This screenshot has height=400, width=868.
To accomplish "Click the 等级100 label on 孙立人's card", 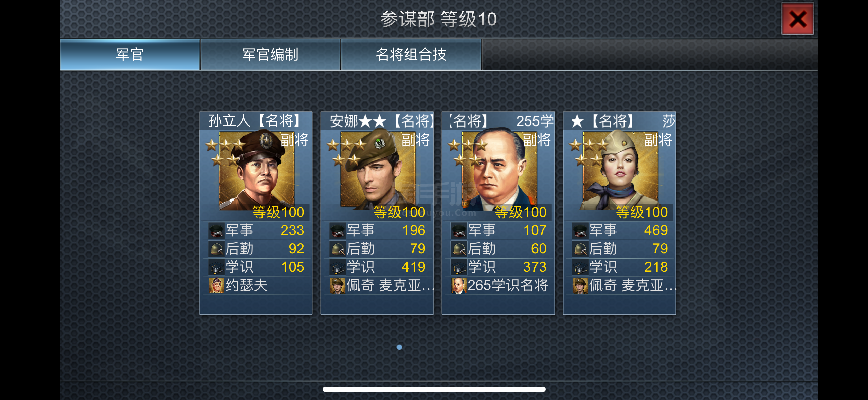I will pyautogui.click(x=278, y=212).
